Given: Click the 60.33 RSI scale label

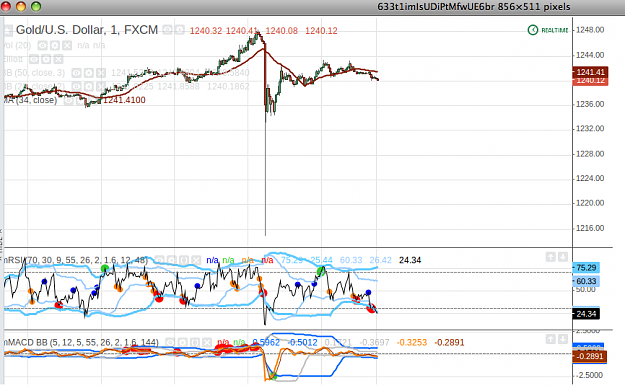Looking at the screenshot, I should click(586, 281).
